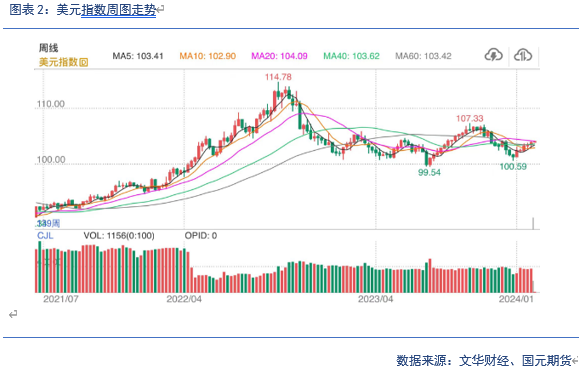
Task: Open the CJL volume indicator label
Action: (45, 236)
